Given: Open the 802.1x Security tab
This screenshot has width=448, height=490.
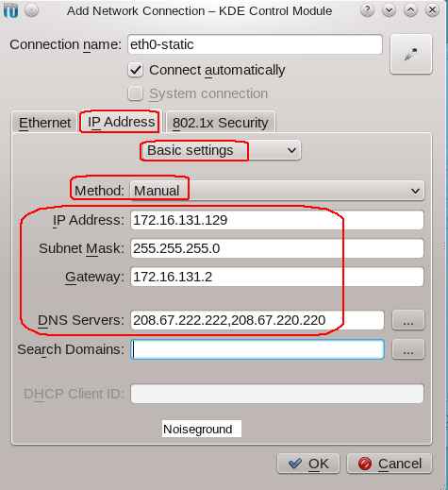Looking at the screenshot, I should [x=221, y=123].
